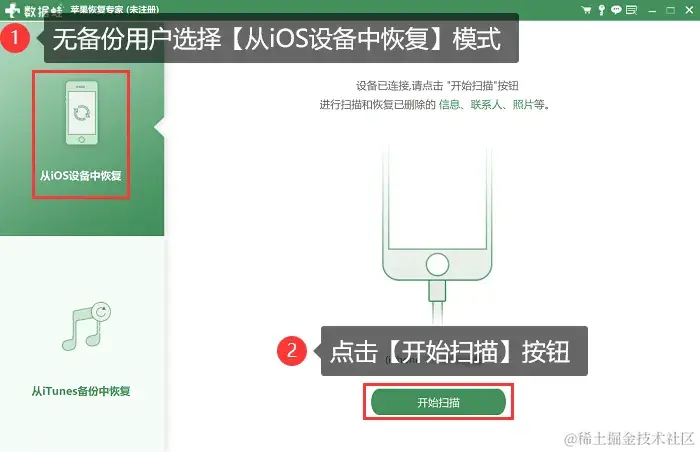Click the phone's home button illustration
The width and height of the screenshot is (700, 452).
(437, 264)
